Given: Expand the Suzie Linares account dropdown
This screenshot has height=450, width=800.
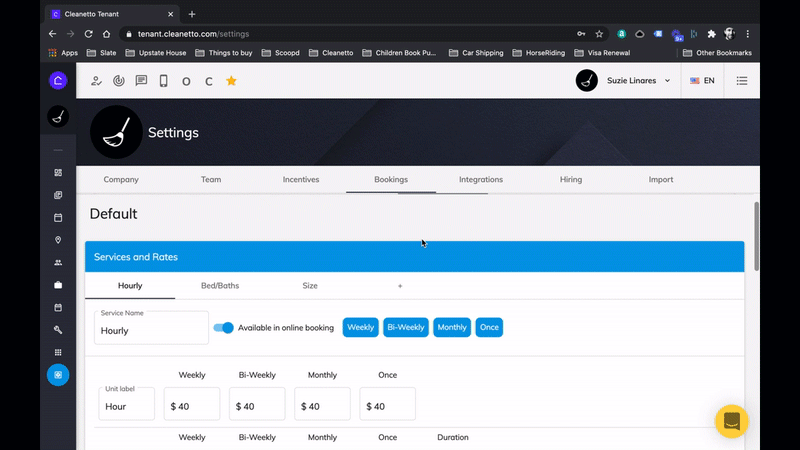Looking at the screenshot, I should (624, 81).
